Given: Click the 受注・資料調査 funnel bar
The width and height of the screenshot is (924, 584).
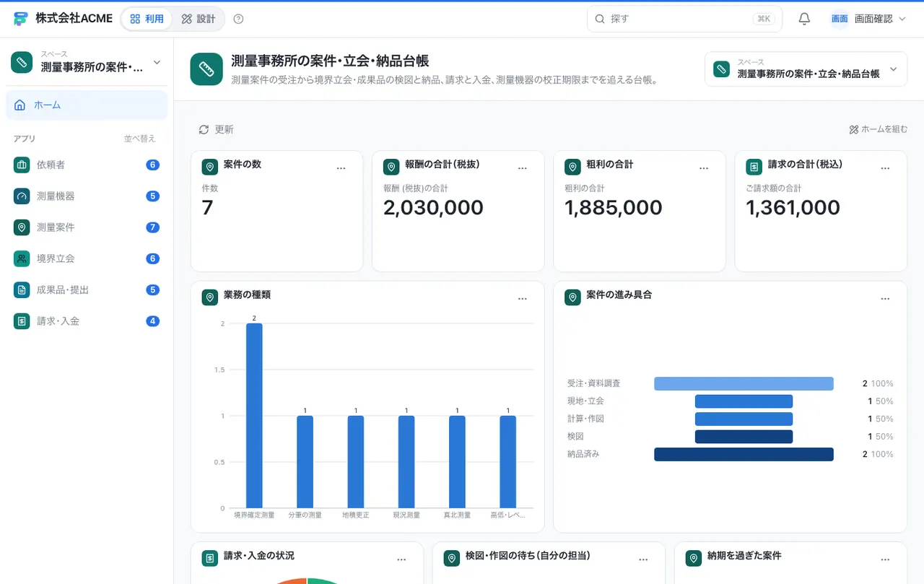Looking at the screenshot, I should (x=744, y=383).
